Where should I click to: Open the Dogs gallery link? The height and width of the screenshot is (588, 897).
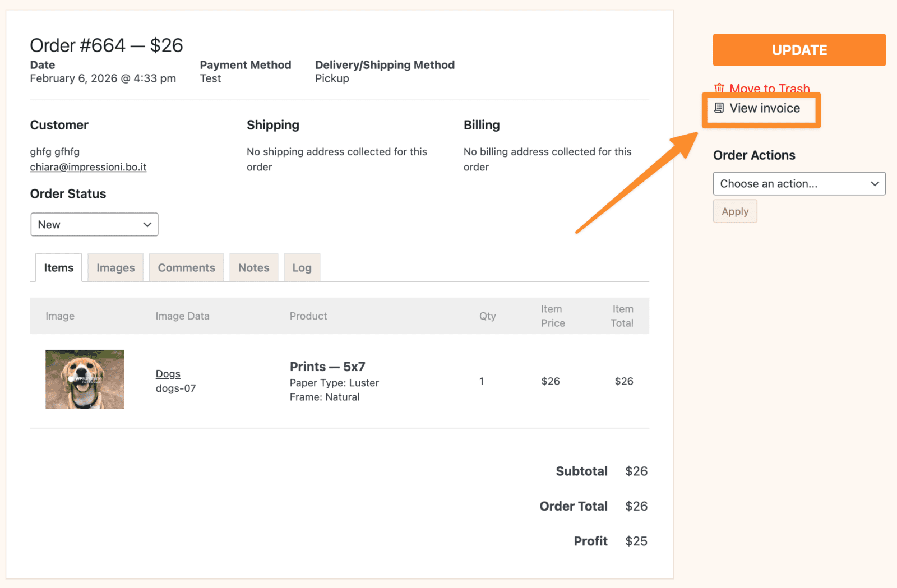tap(168, 374)
